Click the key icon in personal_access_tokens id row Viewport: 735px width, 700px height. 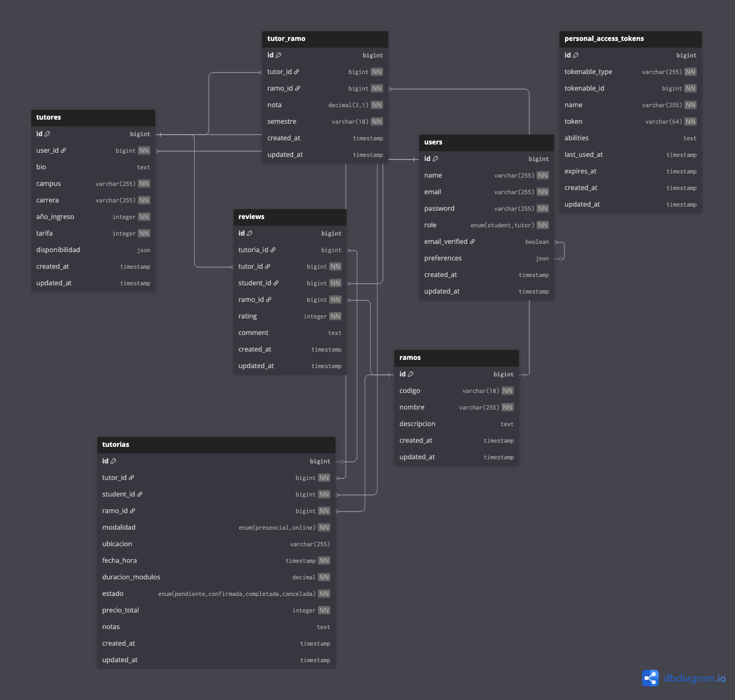575,55
